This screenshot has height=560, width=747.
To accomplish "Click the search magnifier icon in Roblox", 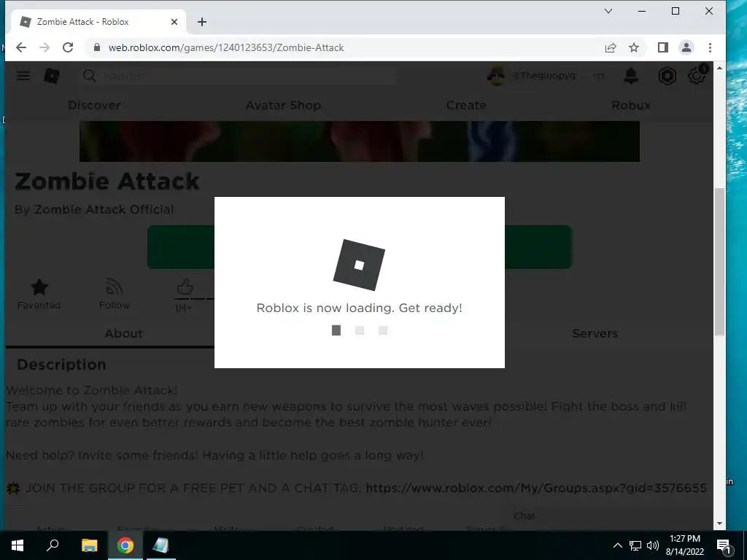I will [x=89, y=76].
